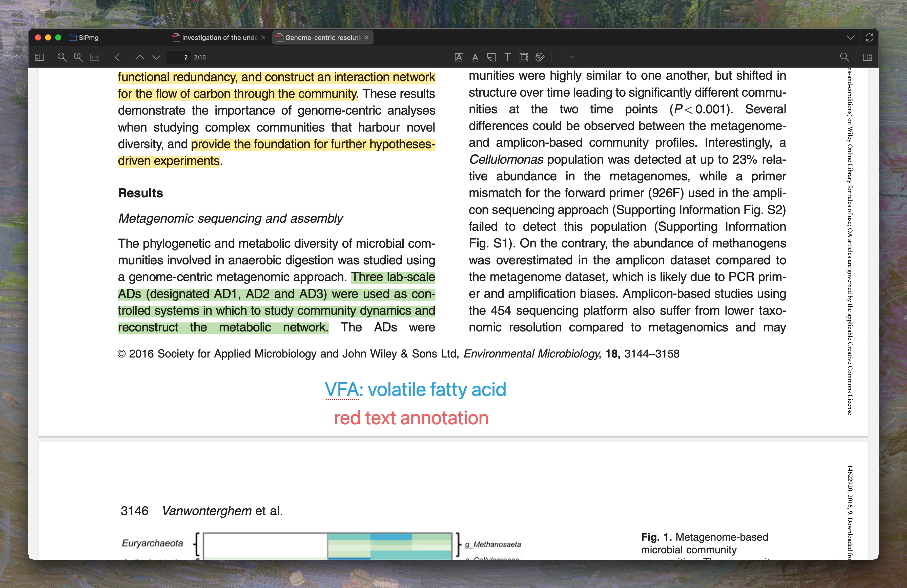Open the SIPmg library folder tab
This screenshot has width=907, height=588.
pyautogui.click(x=84, y=37)
